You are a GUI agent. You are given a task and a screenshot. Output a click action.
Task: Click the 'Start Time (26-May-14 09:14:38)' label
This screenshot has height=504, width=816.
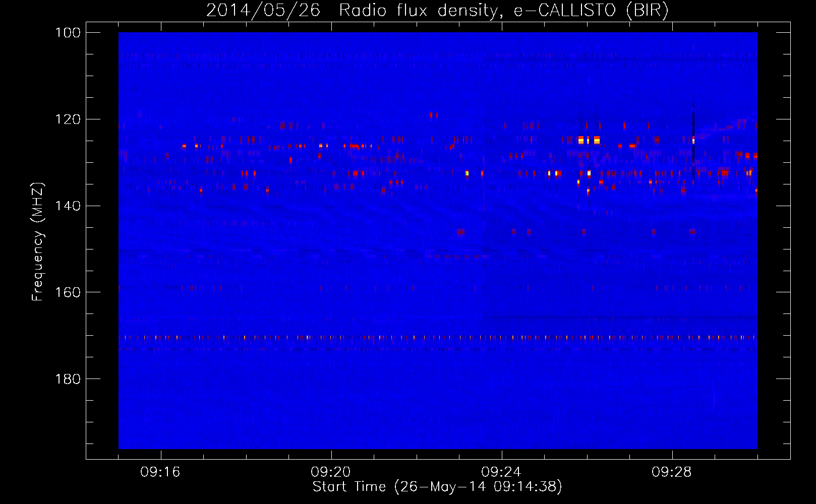click(437, 487)
